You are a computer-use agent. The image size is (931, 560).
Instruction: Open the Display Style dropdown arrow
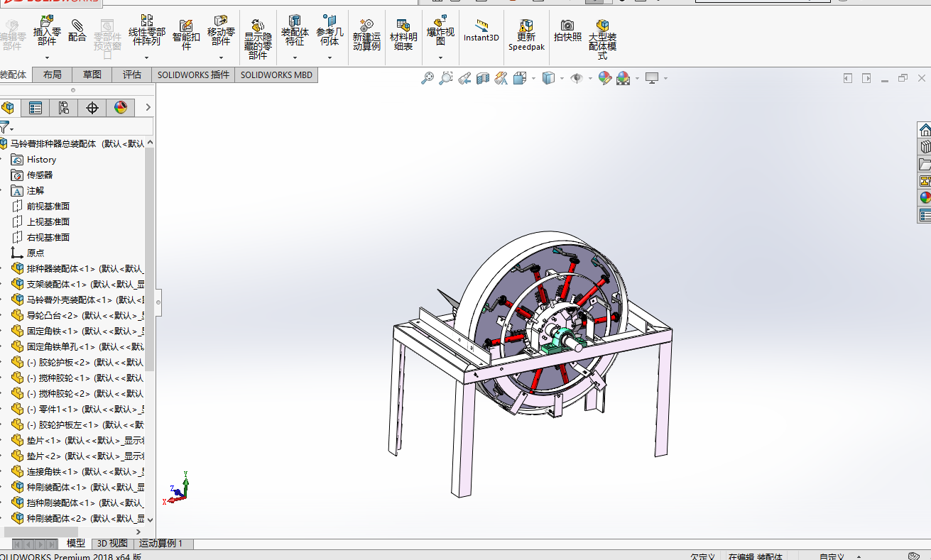pos(562,78)
